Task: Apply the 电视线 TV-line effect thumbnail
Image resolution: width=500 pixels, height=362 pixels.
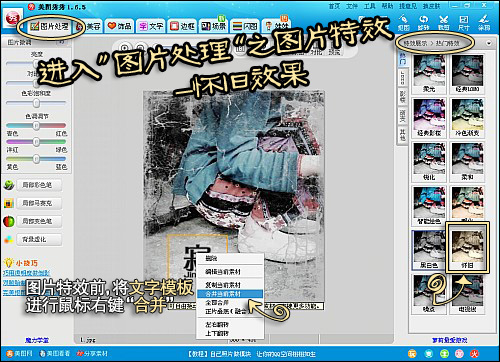Action: (467, 294)
